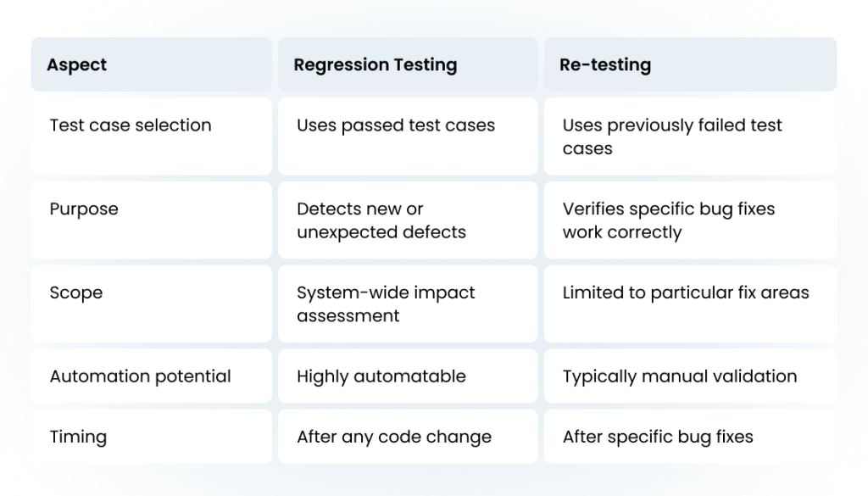Click the Uses passed test cases cell

click(408, 137)
